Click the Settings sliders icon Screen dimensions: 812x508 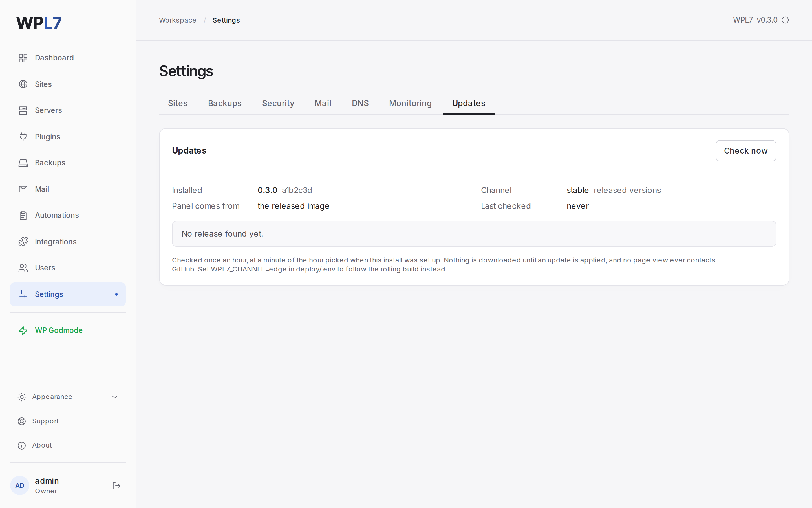tap(23, 294)
